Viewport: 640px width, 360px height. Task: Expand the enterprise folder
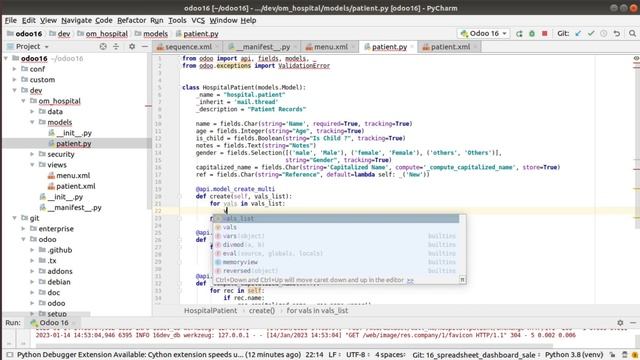coord(24,229)
